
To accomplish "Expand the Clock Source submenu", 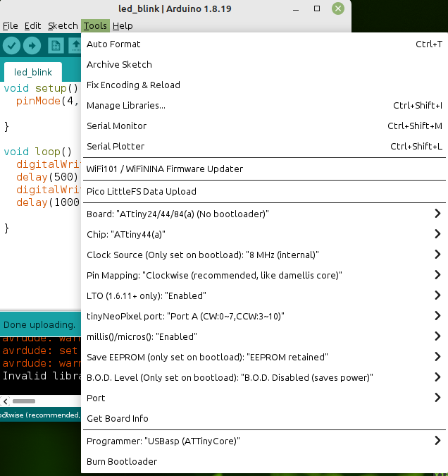I will point(264,255).
